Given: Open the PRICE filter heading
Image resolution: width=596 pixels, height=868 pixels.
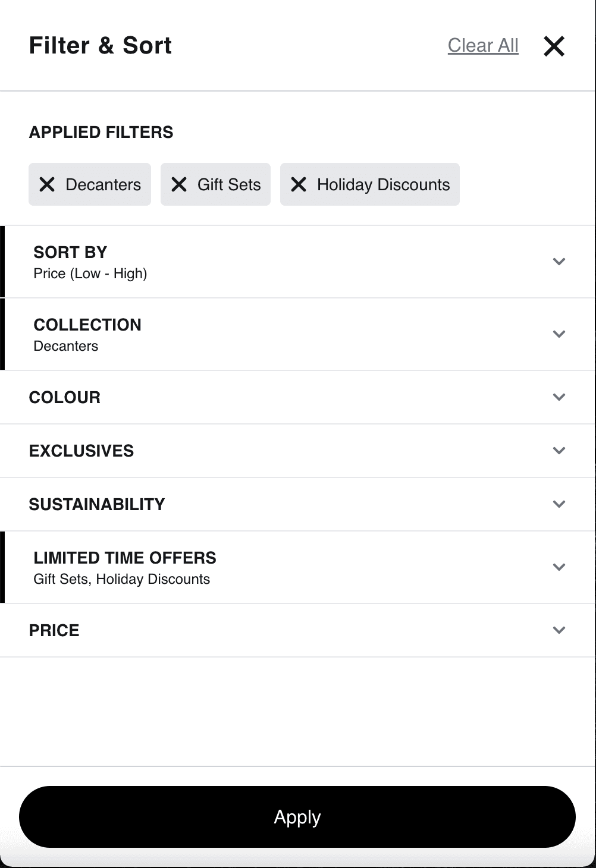Looking at the screenshot, I should tap(54, 630).
